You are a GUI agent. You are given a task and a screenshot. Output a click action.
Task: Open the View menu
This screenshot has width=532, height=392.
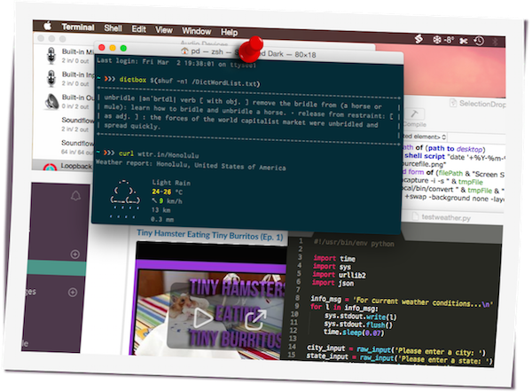click(164, 30)
